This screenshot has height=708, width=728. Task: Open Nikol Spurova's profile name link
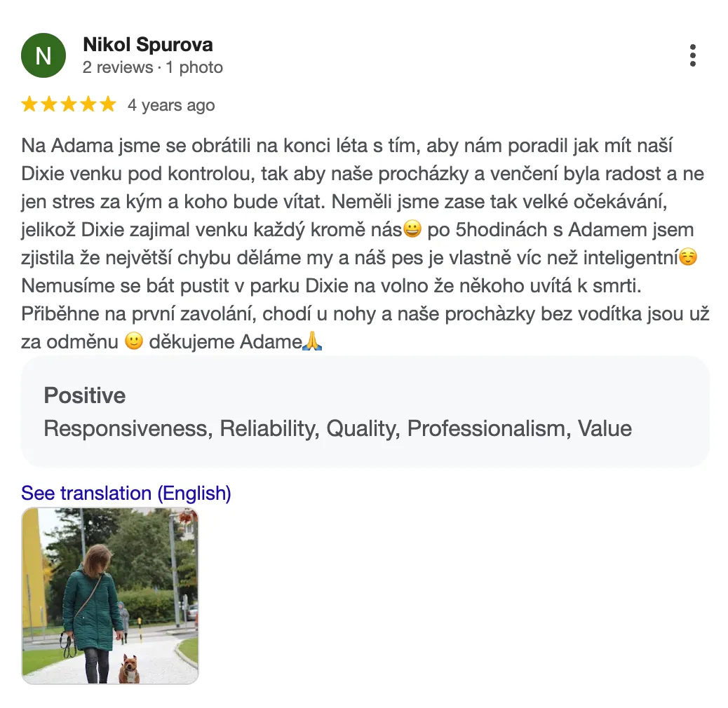pos(147,45)
